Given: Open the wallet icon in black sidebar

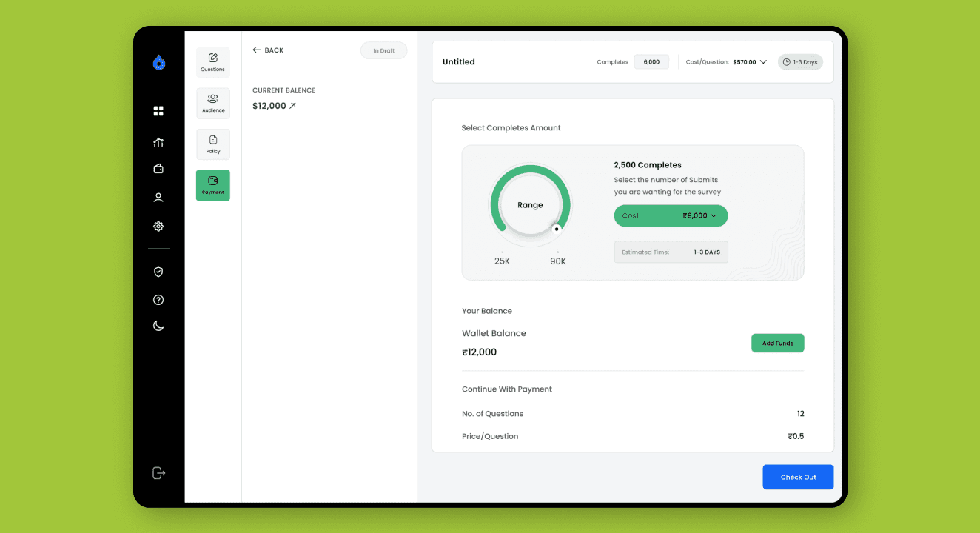Looking at the screenshot, I should tap(158, 169).
